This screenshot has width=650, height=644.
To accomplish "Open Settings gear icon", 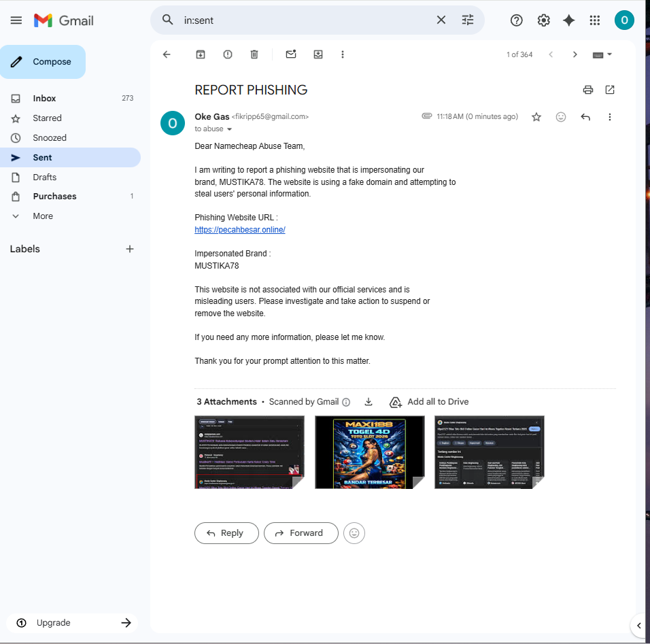I will coord(543,20).
